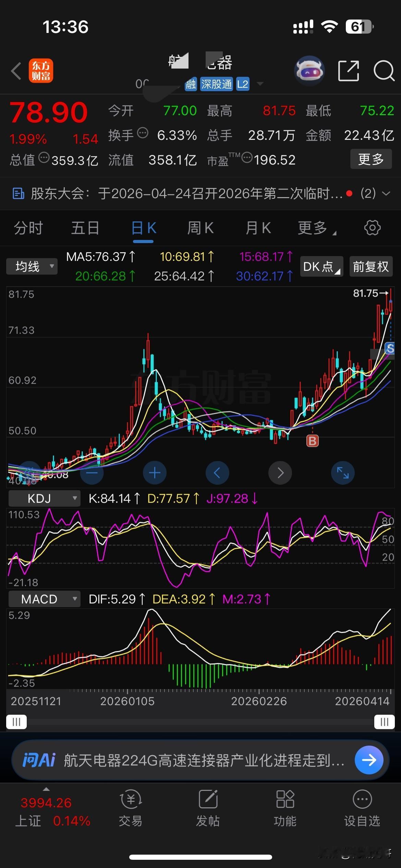Tap the MA5:76.37 readout
Viewport: 401px width, 868px height.
point(101,257)
